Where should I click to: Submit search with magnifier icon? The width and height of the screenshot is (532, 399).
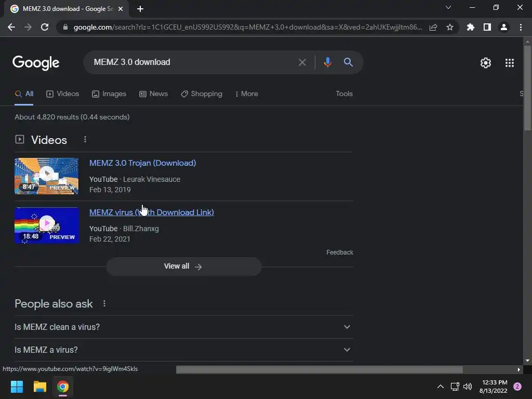tap(348, 62)
